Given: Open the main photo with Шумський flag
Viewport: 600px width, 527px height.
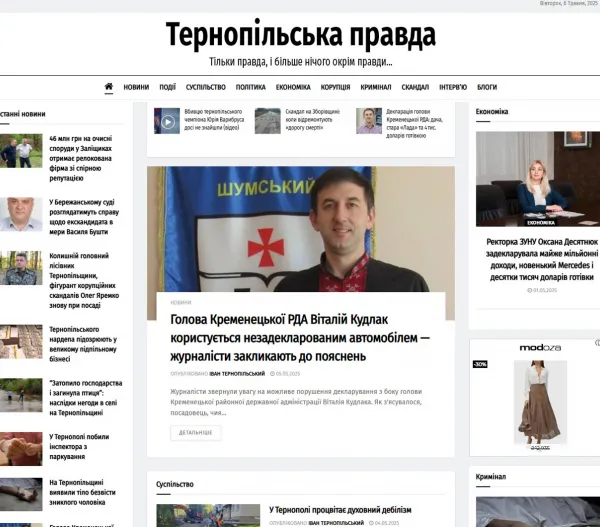Looking at the screenshot, I should coord(301,230).
